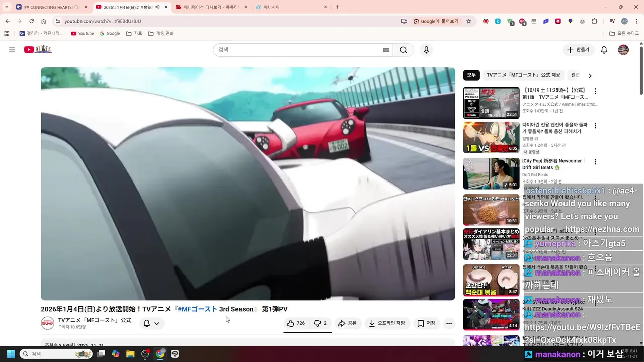644x362 pixels.
Task: Open the 게임,만화 bookmarks folder
Action: pos(161,34)
